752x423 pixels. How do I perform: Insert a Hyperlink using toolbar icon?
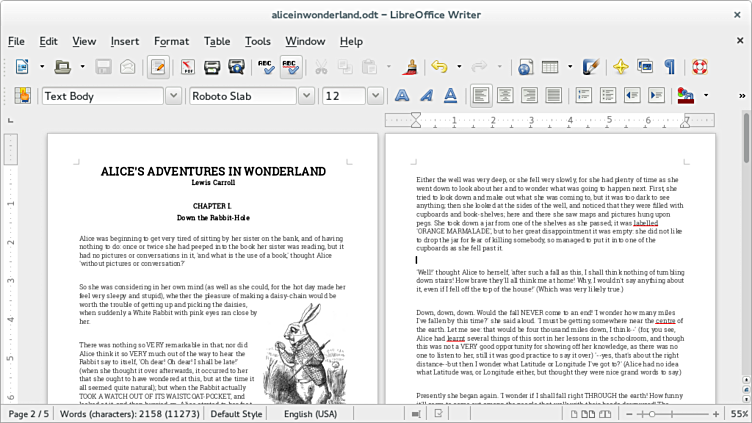coord(526,67)
